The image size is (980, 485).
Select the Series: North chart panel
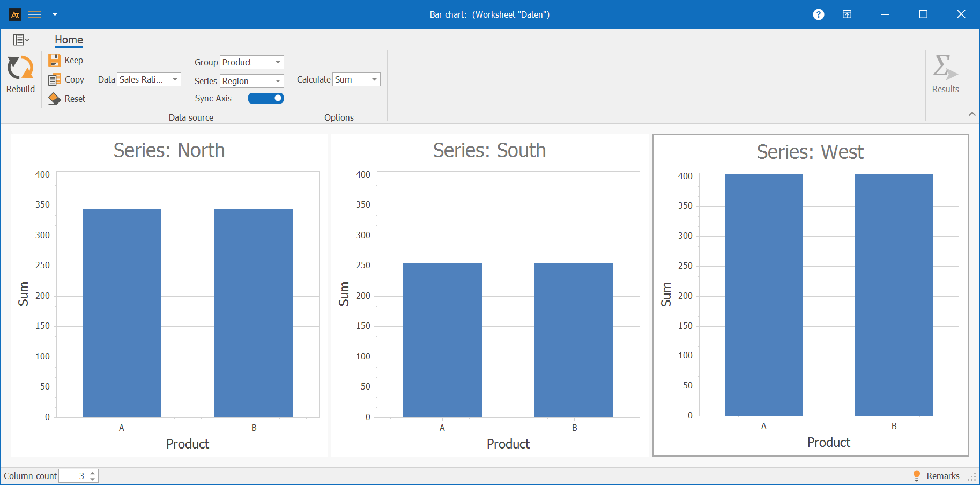click(169, 295)
